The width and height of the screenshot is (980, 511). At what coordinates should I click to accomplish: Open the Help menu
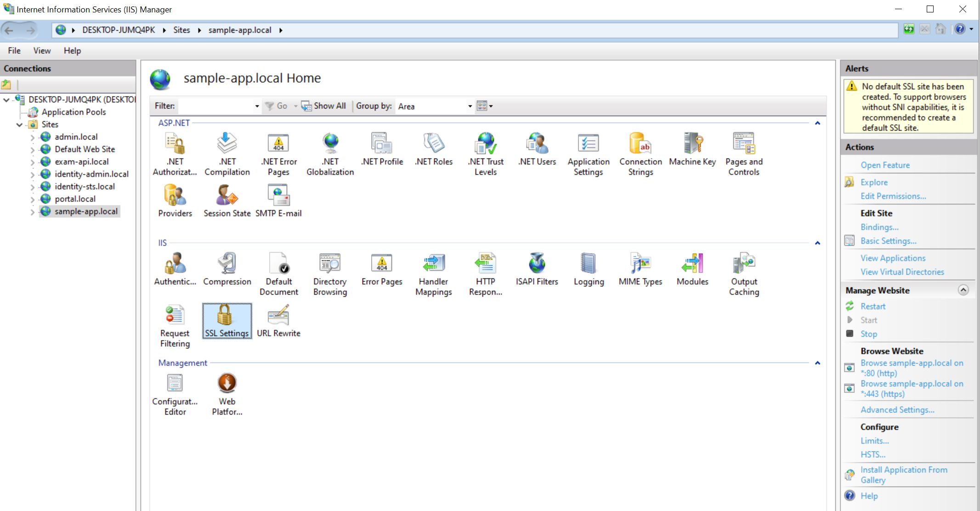point(72,51)
